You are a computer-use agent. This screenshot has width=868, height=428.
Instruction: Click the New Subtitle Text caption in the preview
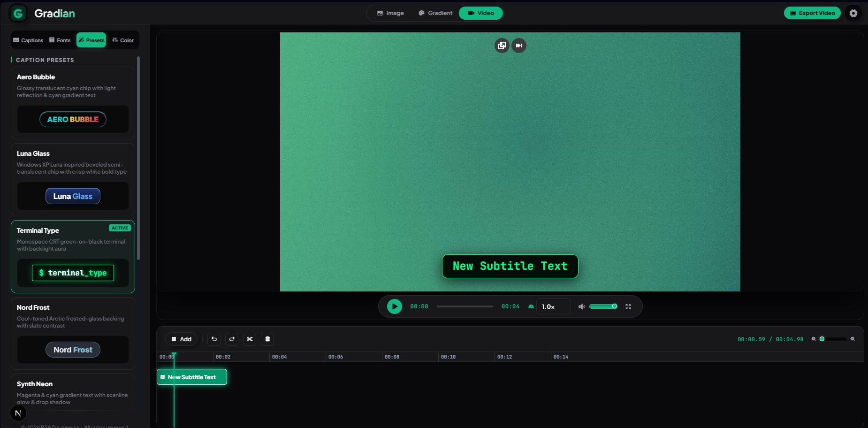coord(510,266)
